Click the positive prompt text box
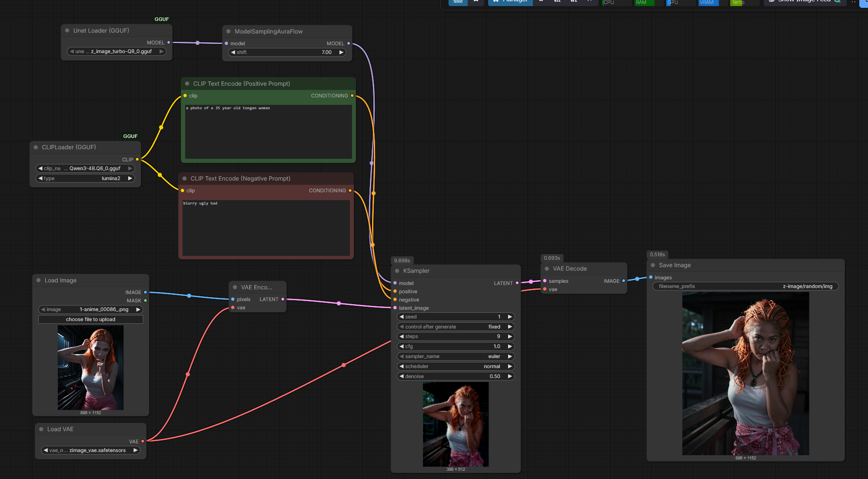 pyautogui.click(x=268, y=131)
